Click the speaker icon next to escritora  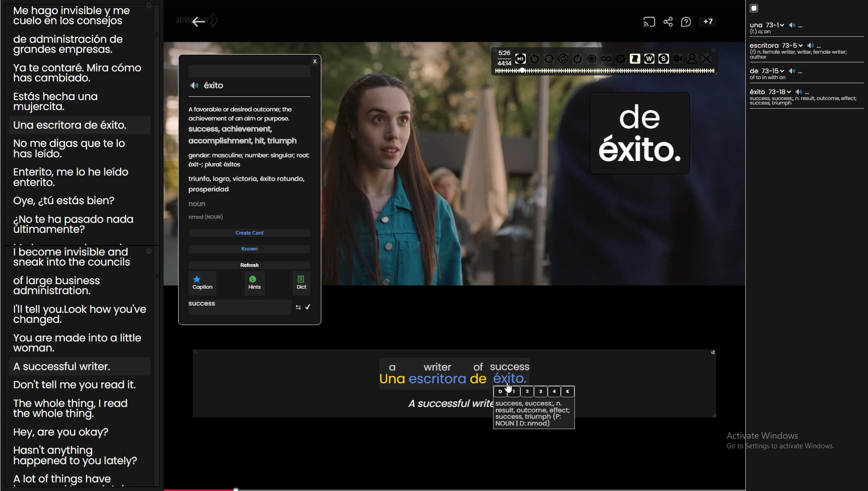810,45
